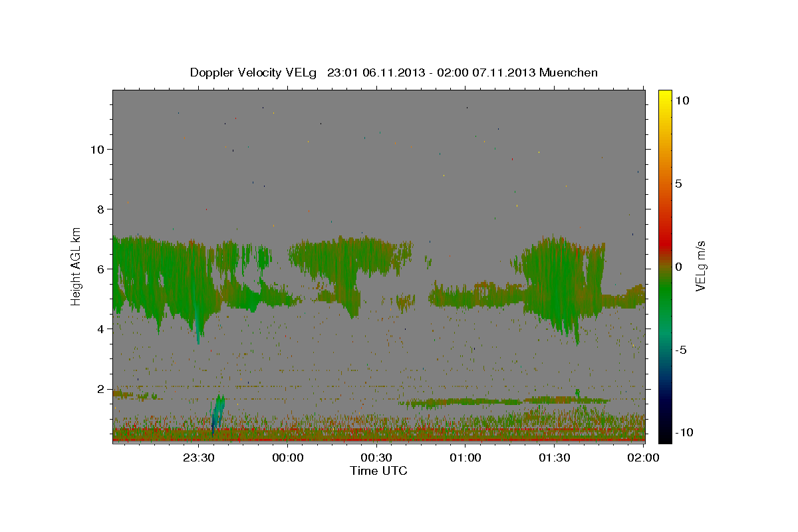The image size is (798, 532).
Task: Click the height tick label 2
Action: (101, 389)
